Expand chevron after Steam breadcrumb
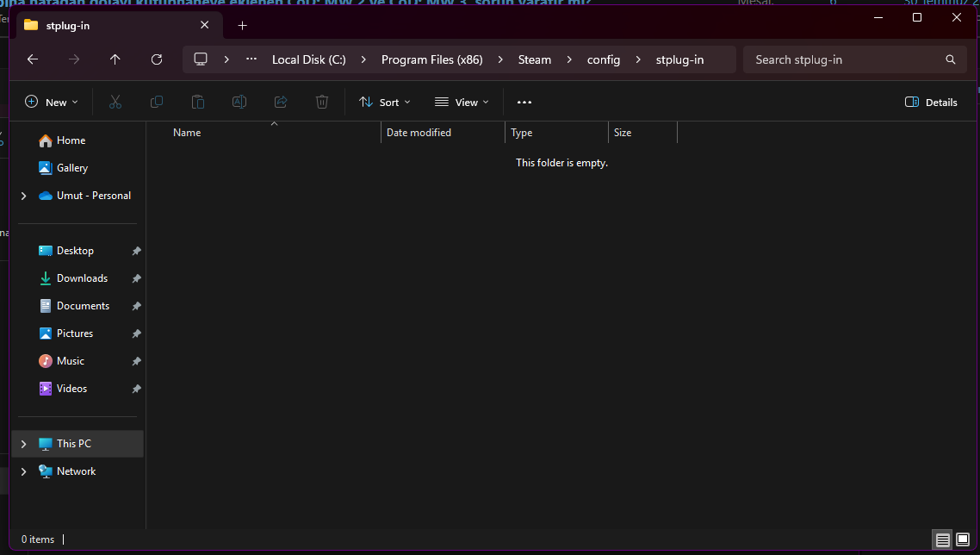This screenshot has width=980, height=555. [x=569, y=59]
